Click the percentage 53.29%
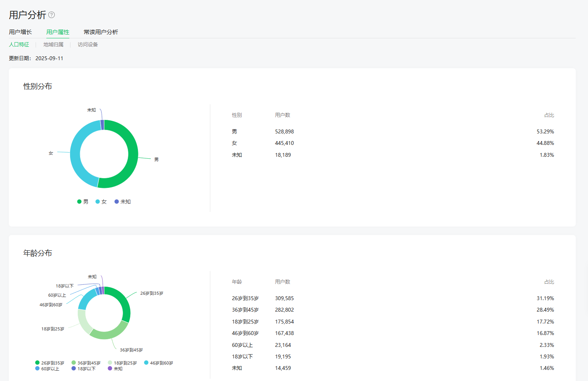The width and height of the screenshot is (588, 381). tap(545, 131)
